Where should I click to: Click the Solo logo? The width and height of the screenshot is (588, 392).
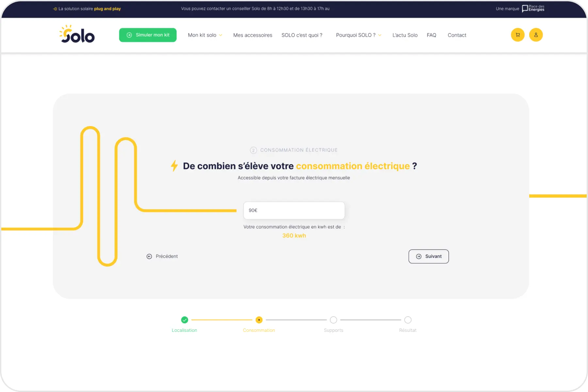(x=77, y=34)
